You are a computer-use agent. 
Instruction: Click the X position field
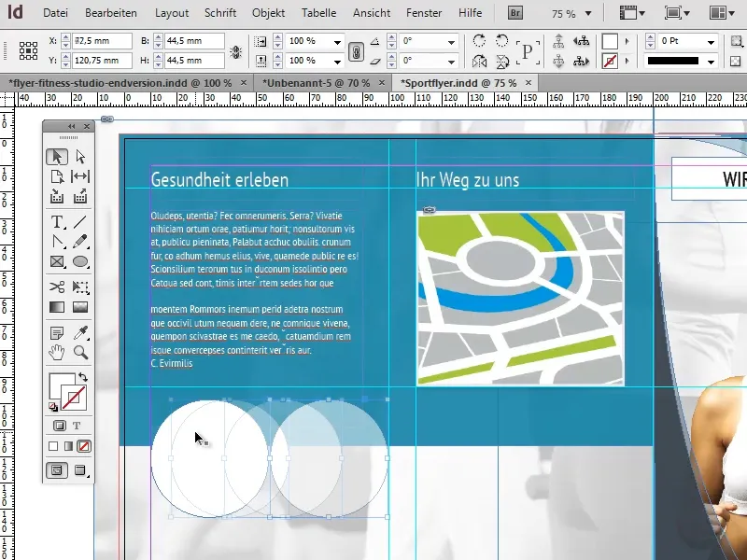click(x=102, y=41)
